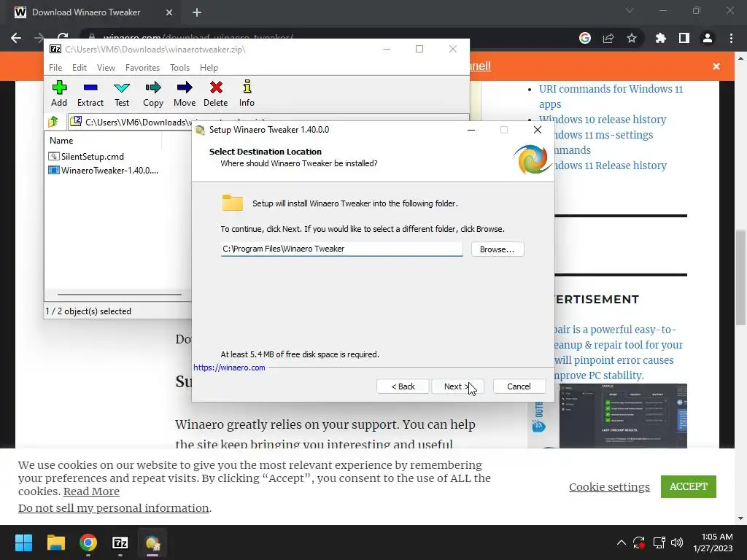Click the 7-Zip archive path address field
Image resolution: width=747 pixels, height=560 pixels.
click(x=268, y=122)
